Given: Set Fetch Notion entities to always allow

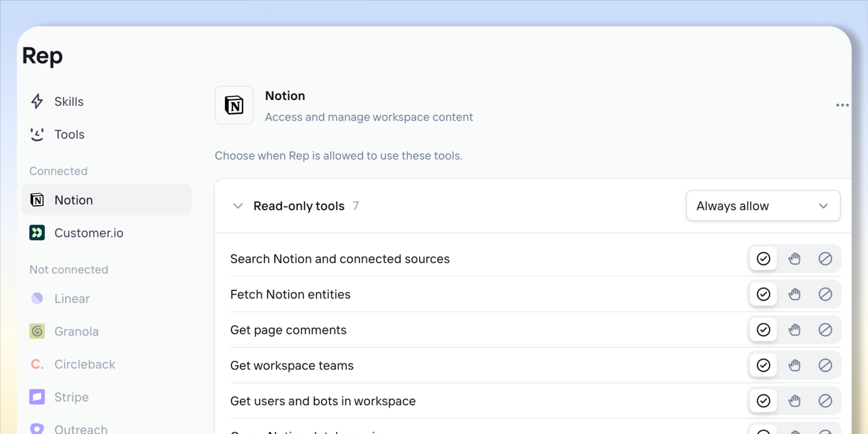Looking at the screenshot, I should tap(763, 294).
